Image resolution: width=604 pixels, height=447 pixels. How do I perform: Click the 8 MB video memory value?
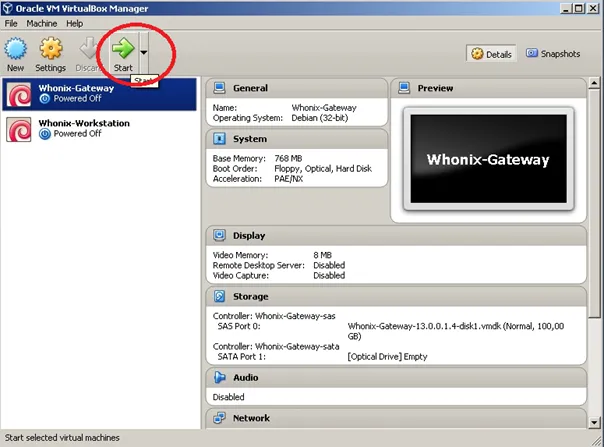[322, 255]
